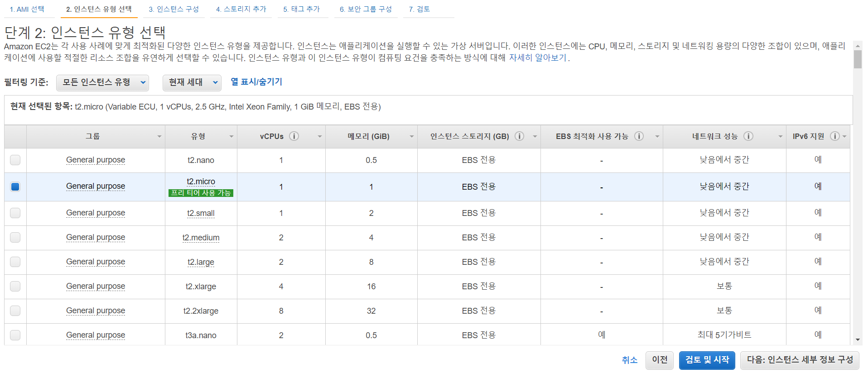
Task: Click the t2.micro type link
Action: (x=201, y=182)
